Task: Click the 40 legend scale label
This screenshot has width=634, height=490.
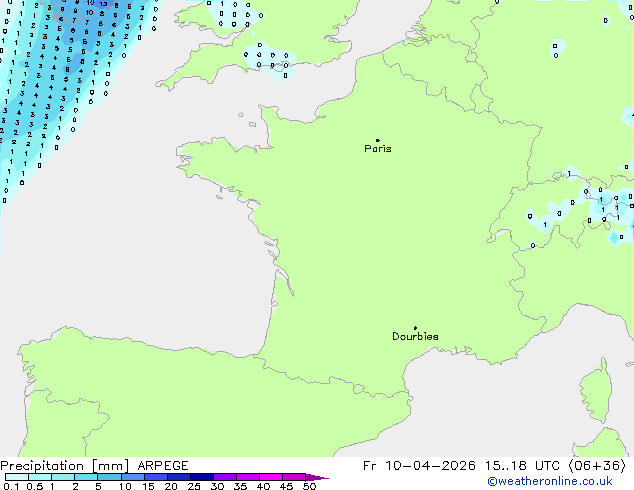Action: tap(263, 486)
